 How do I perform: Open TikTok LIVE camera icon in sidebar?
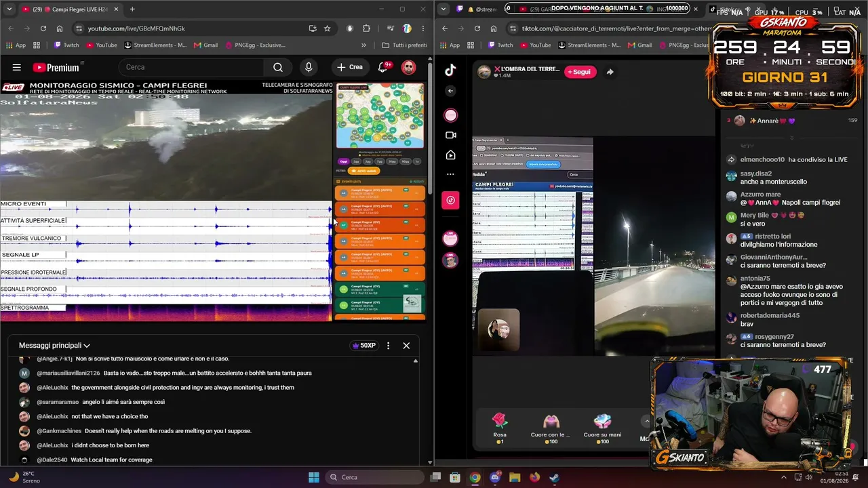click(451, 135)
